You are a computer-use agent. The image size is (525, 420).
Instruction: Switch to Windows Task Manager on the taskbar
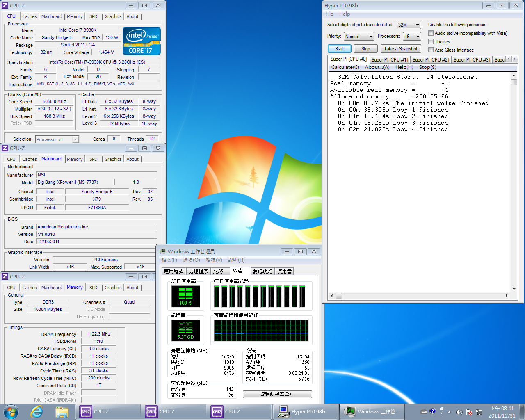coord(372,411)
